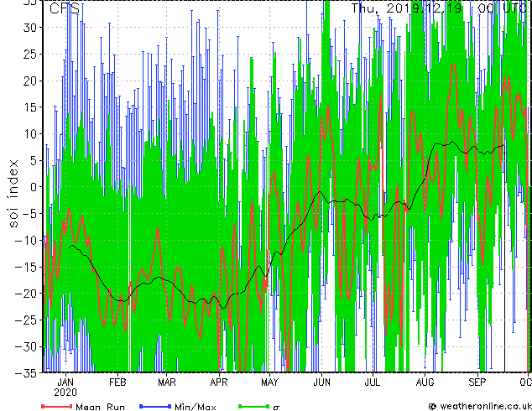
Task: Click the JAN x-axis label
Action: [65, 382]
